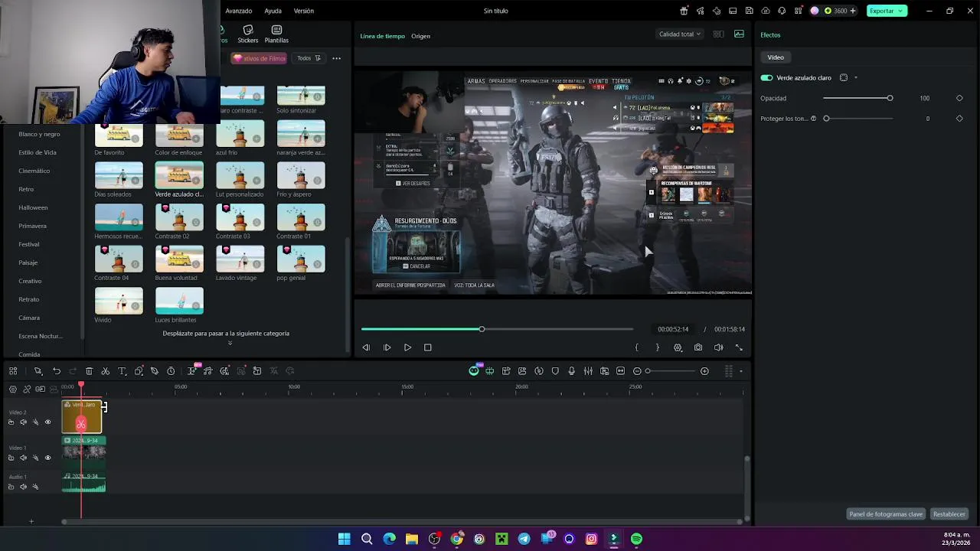Lock the Audio 1 track

pyautogui.click(x=11, y=487)
